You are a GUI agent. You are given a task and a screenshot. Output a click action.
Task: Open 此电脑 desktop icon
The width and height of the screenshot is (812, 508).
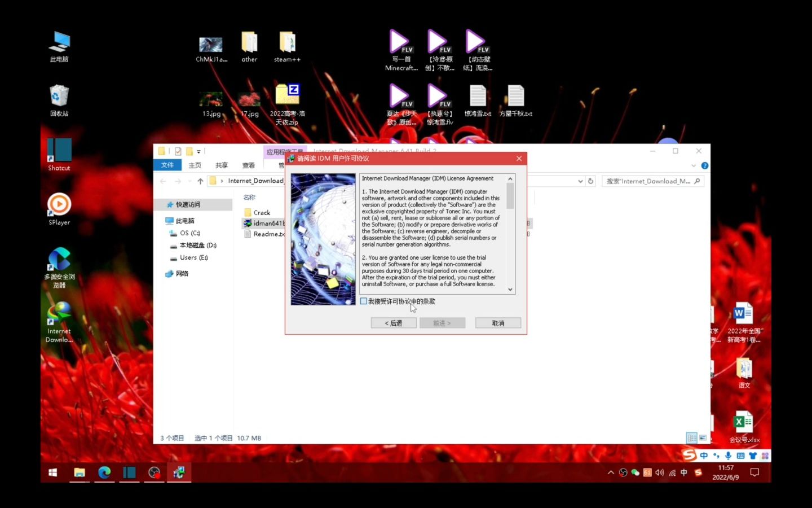[59, 46]
